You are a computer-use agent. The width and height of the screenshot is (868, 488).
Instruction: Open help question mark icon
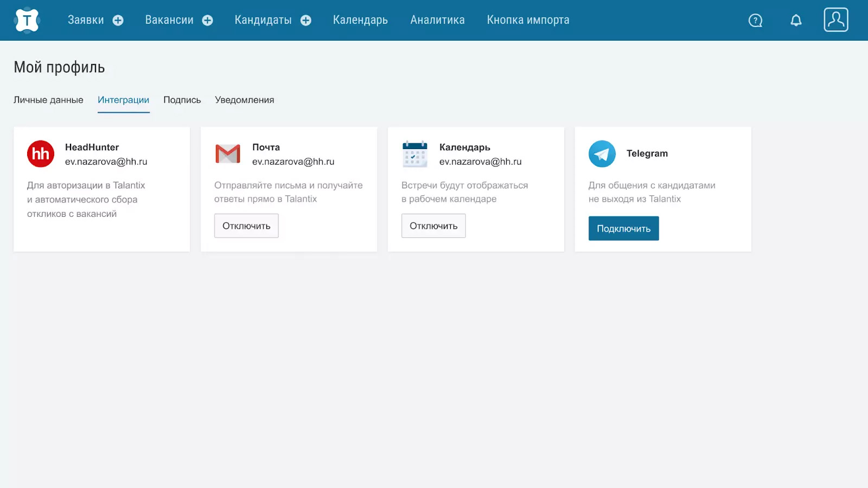[755, 21]
